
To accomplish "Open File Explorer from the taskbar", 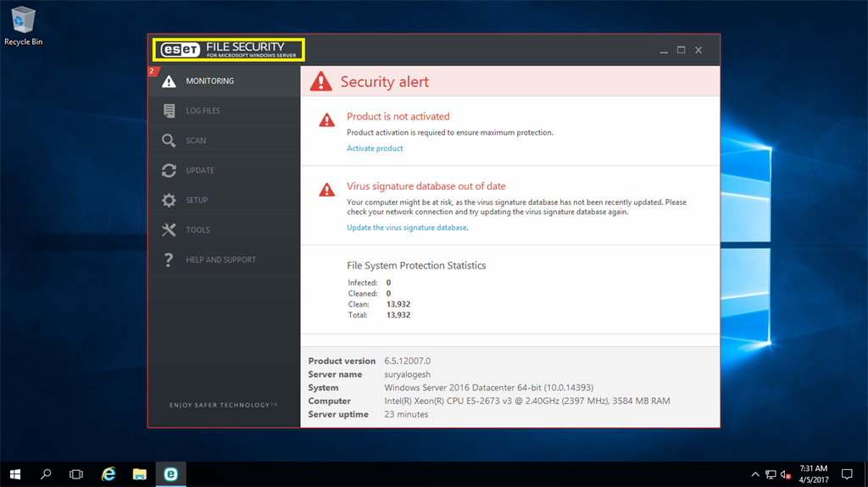I will coord(140,474).
